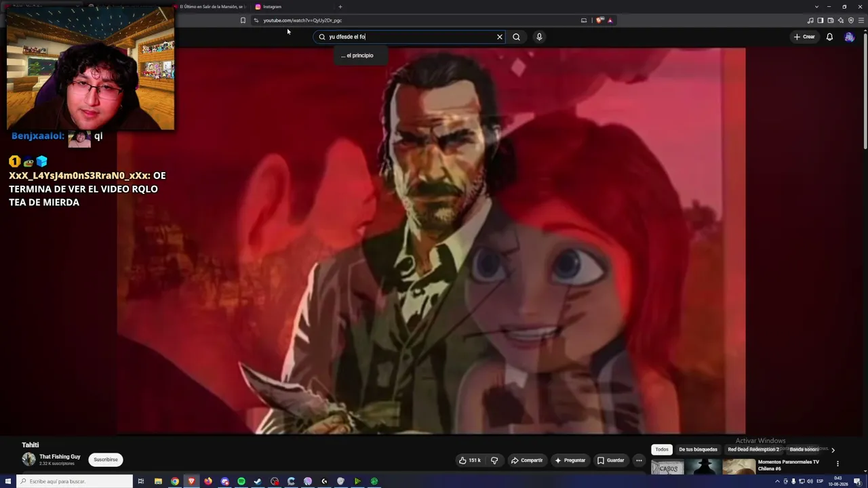Viewport: 868px width, 488px height.
Task: Save the video with Guardar
Action: (610, 460)
